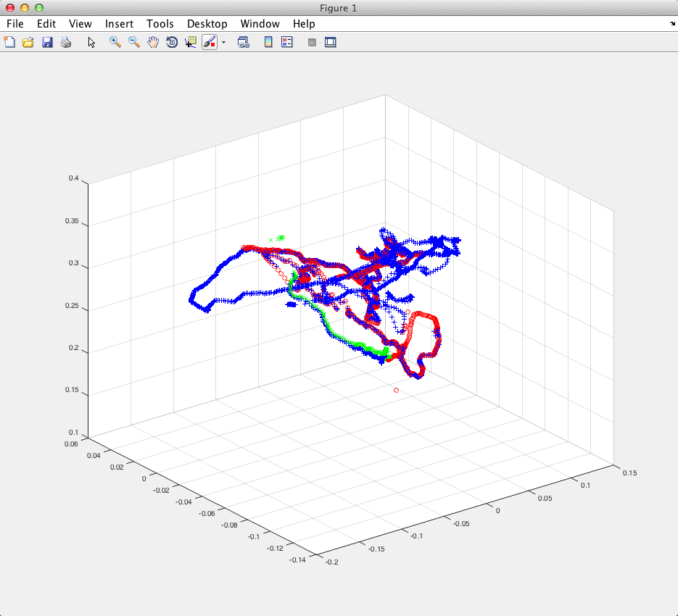Print the figure with the printer icon
This screenshot has width=678, height=616.
point(66,42)
